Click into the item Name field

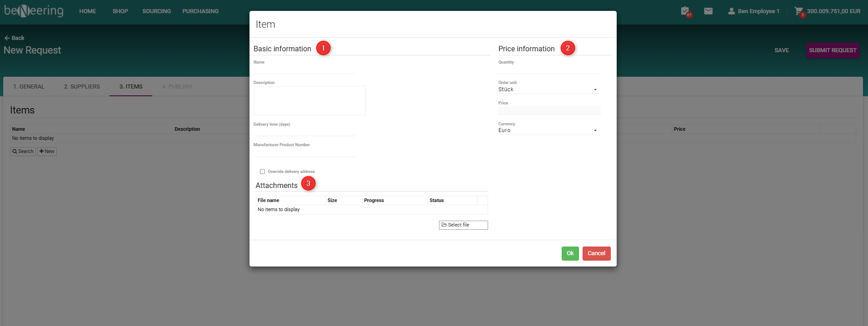304,69
